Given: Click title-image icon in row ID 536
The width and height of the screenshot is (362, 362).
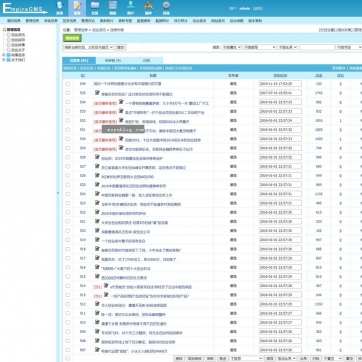Looking at the screenshot, I should point(97,93).
